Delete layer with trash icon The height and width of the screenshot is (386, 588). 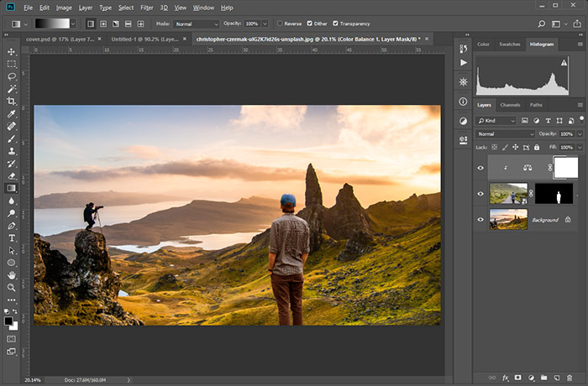[x=570, y=378]
